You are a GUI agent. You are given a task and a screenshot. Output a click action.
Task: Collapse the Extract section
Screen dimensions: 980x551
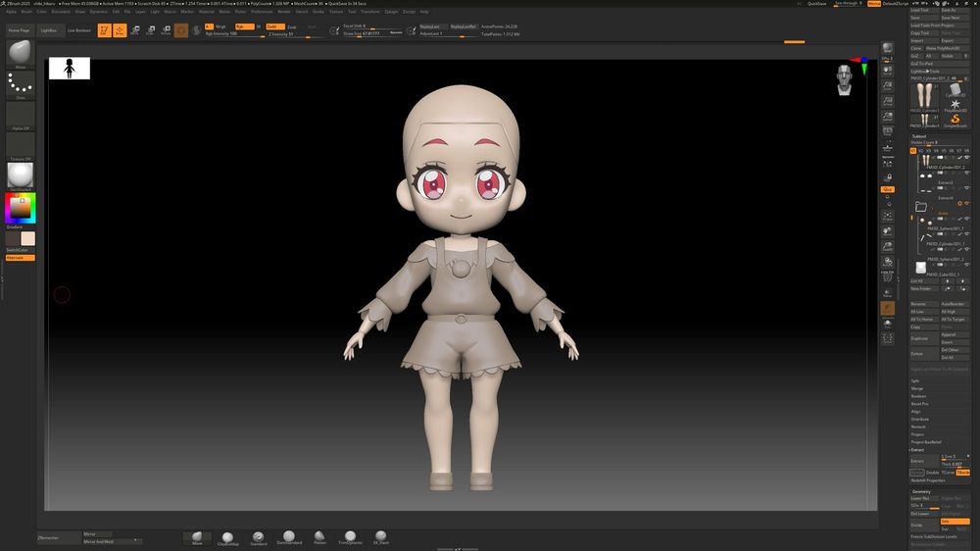919,450
